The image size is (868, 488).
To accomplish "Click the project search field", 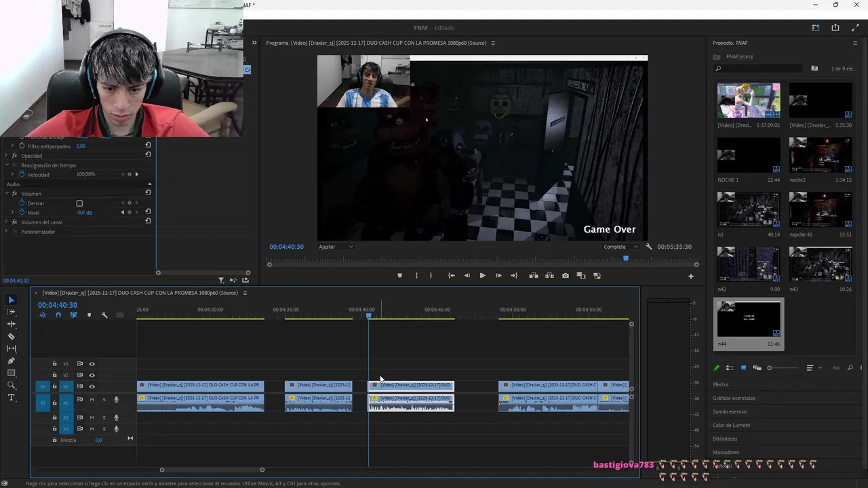I will coord(759,68).
